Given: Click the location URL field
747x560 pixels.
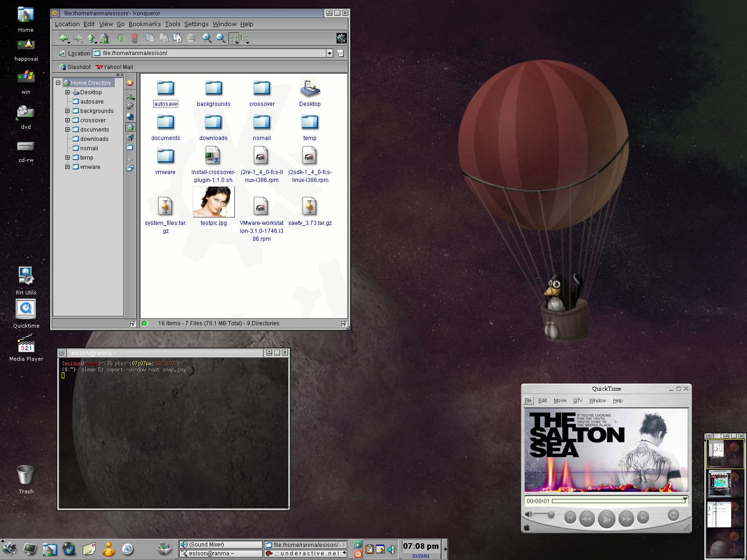Looking at the screenshot, I should [209, 53].
